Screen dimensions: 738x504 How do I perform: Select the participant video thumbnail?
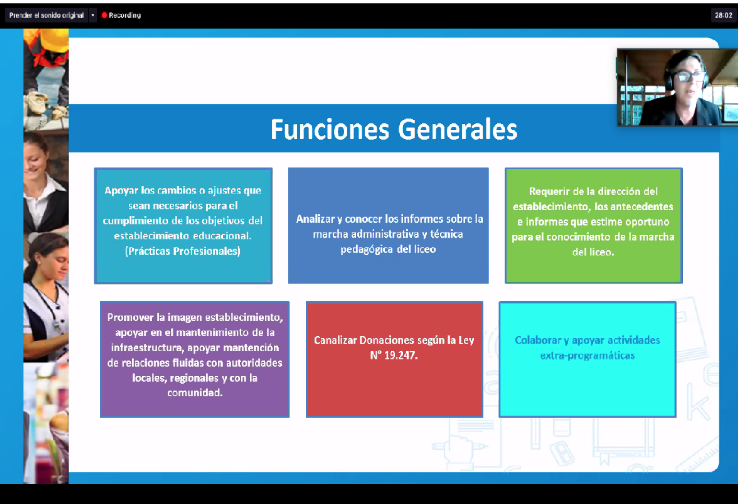669,87
